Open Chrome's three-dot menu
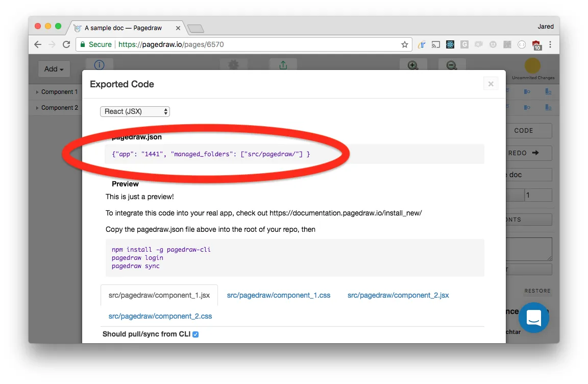 550,44
